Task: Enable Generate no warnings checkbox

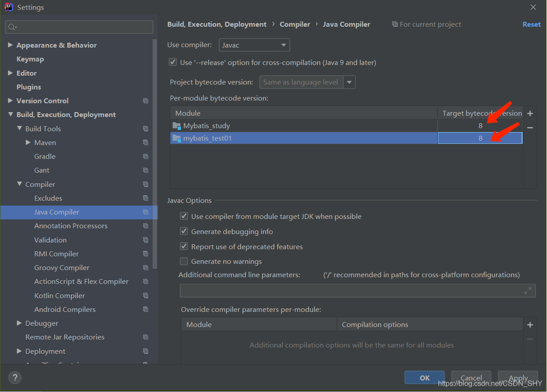Action: click(x=184, y=262)
